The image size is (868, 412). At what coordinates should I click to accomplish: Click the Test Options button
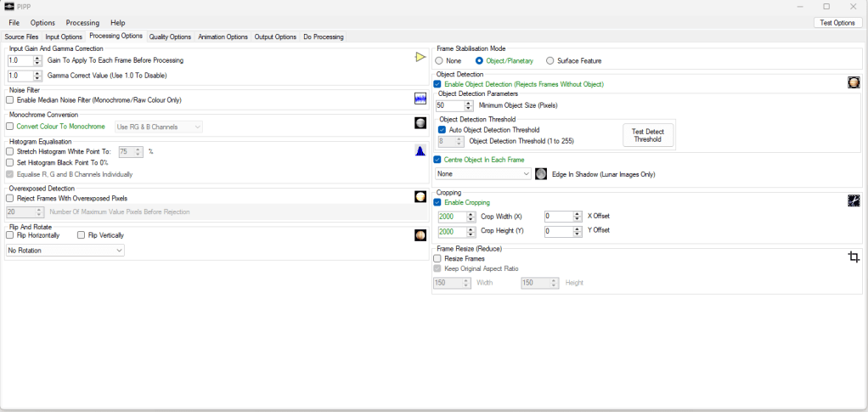[837, 23]
